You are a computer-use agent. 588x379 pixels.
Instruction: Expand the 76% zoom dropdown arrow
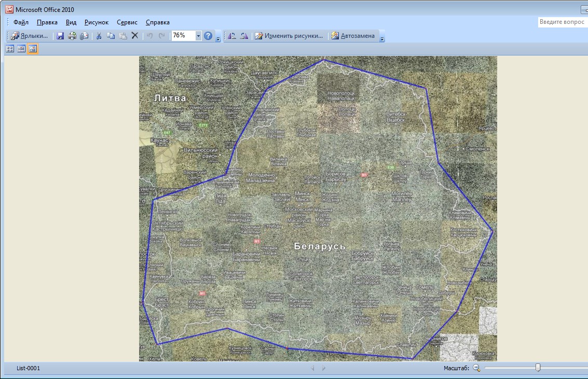click(198, 36)
